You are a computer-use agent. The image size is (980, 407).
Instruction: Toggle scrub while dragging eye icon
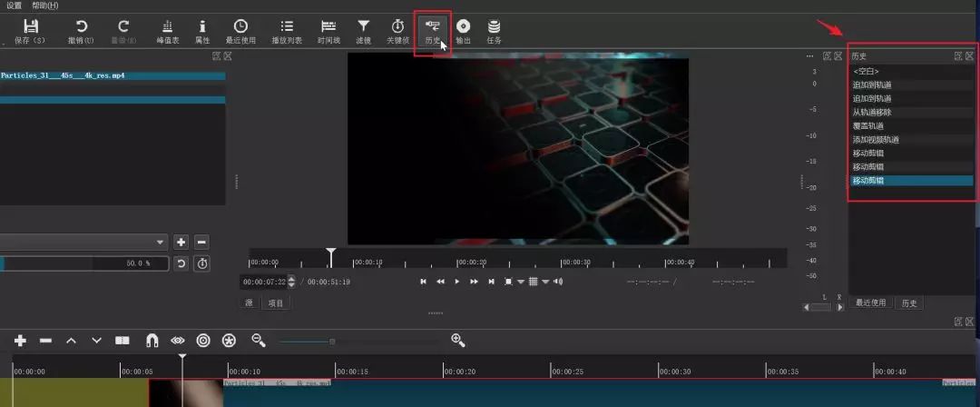pyautogui.click(x=178, y=340)
